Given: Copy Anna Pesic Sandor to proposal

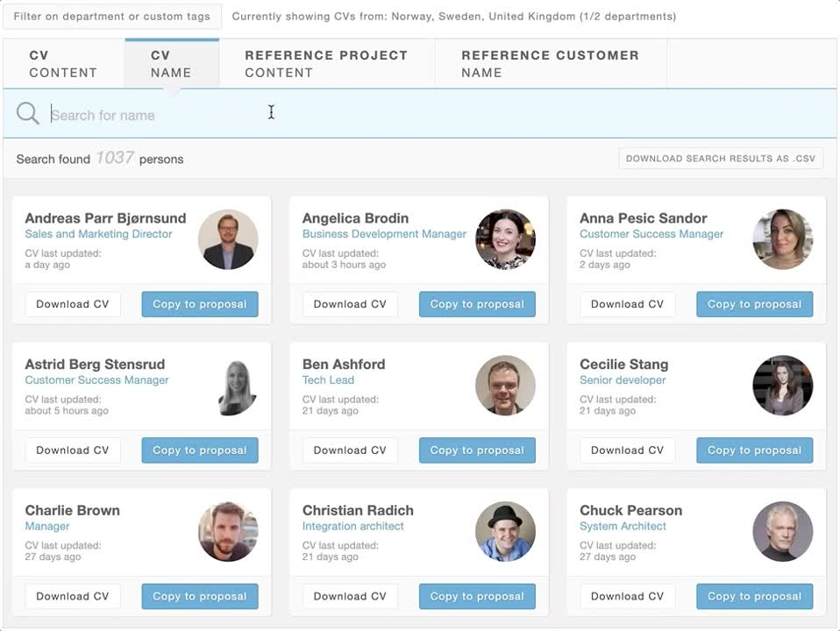Looking at the screenshot, I should coord(754,304).
